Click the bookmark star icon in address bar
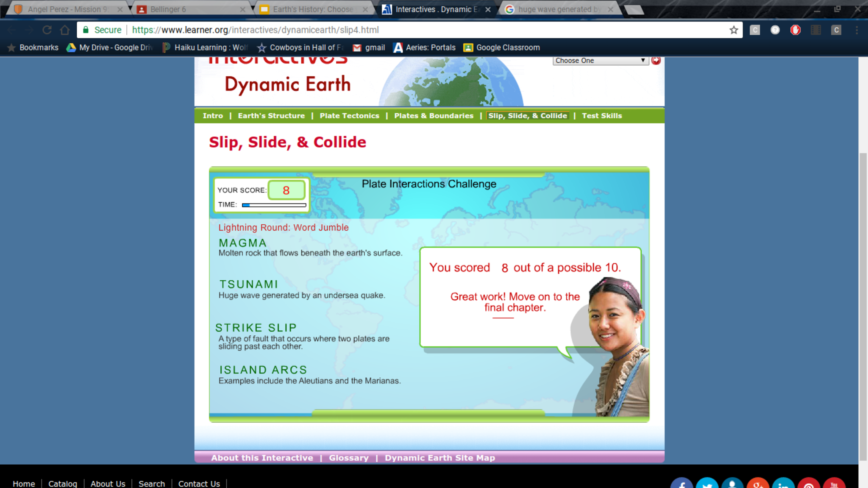 (734, 30)
